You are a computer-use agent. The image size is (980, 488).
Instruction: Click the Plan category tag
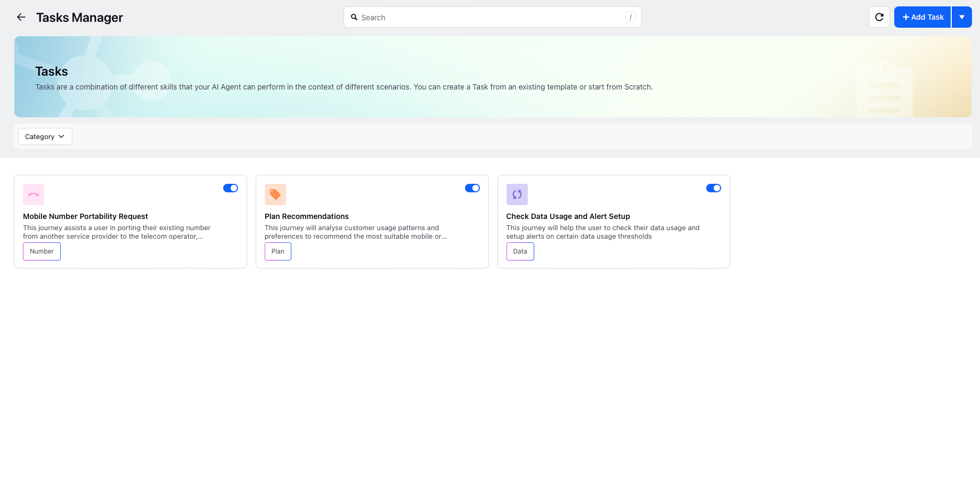click(278, 251)
